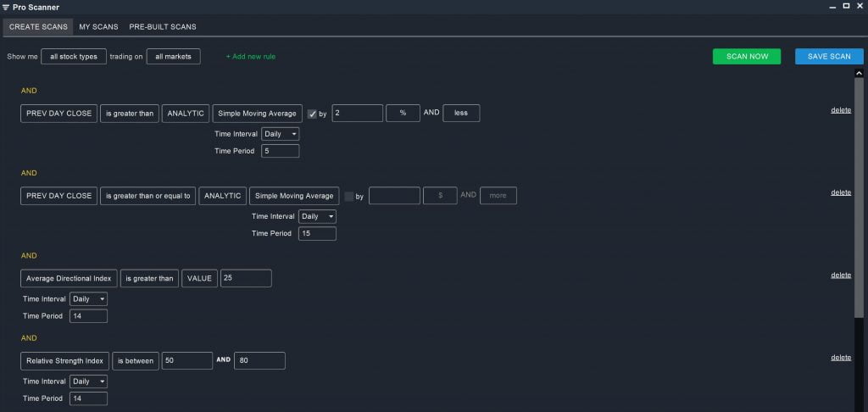Click ADX Time Period field showing 14
This screenshot has width=868, height=412.
pyautogui.click(x=88, y=316)
